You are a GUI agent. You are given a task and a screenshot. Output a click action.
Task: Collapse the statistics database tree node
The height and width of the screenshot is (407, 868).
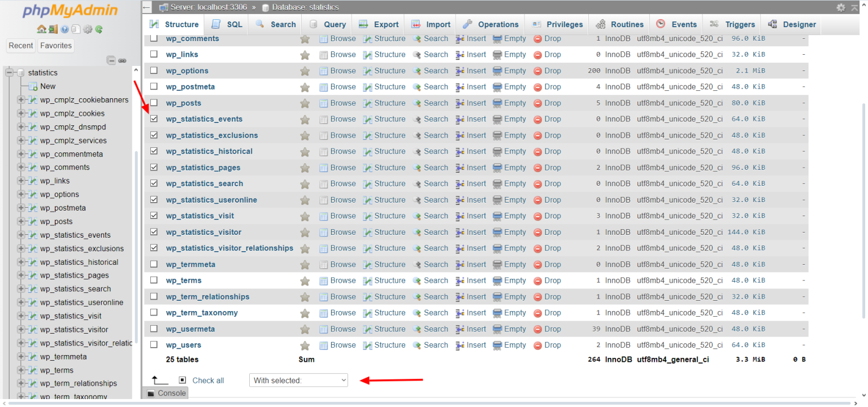click(x=8, y=72)
